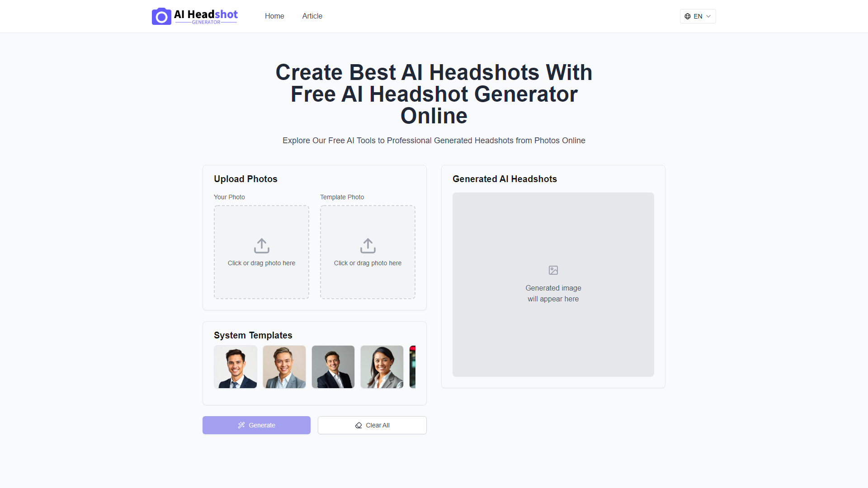Select the dark suit template headshot

(333, 366)
